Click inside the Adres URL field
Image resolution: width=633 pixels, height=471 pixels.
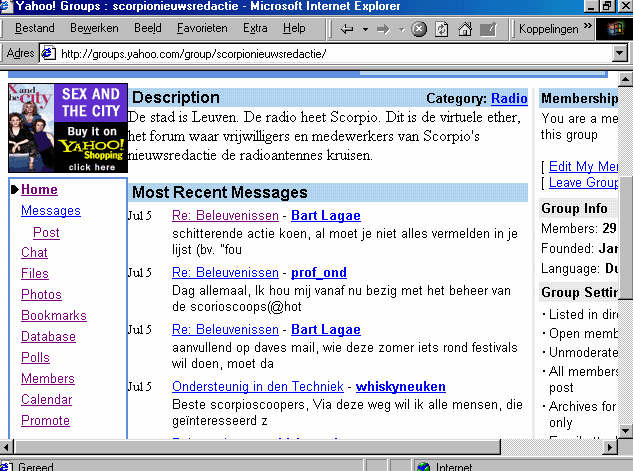click(x=335, y=54)
